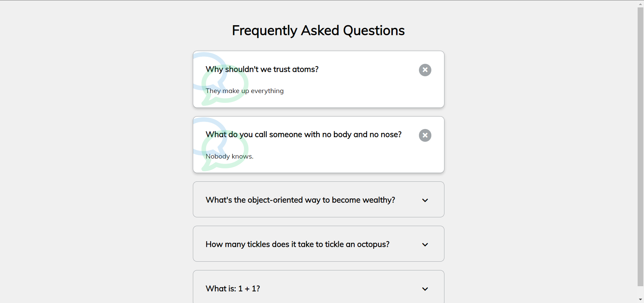
Task: Click the vertical scrollbar thumb
Action: tap(640, 147)
